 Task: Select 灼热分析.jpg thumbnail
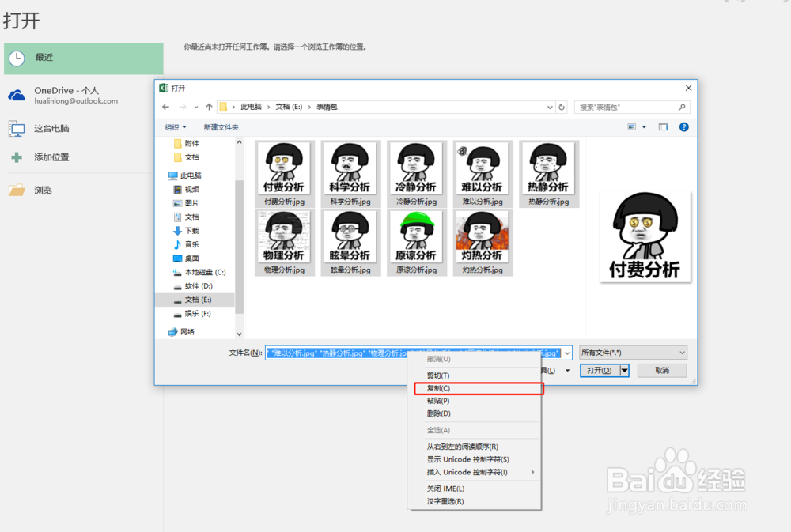tap(483, 243)
